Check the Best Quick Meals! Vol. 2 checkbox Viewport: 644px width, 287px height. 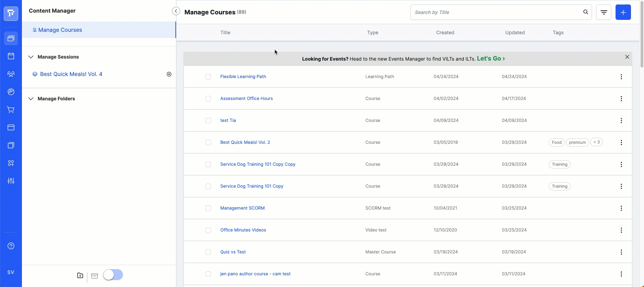pos(208,142)
